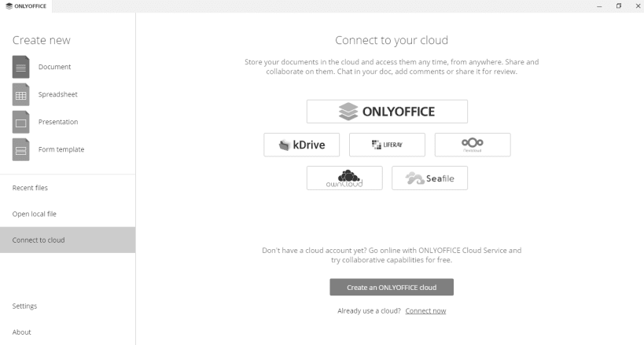Viewport: 644px width, 345px height.
Task: Click the new Spreadsheet grid icon
Action: (x=20, y=94)
